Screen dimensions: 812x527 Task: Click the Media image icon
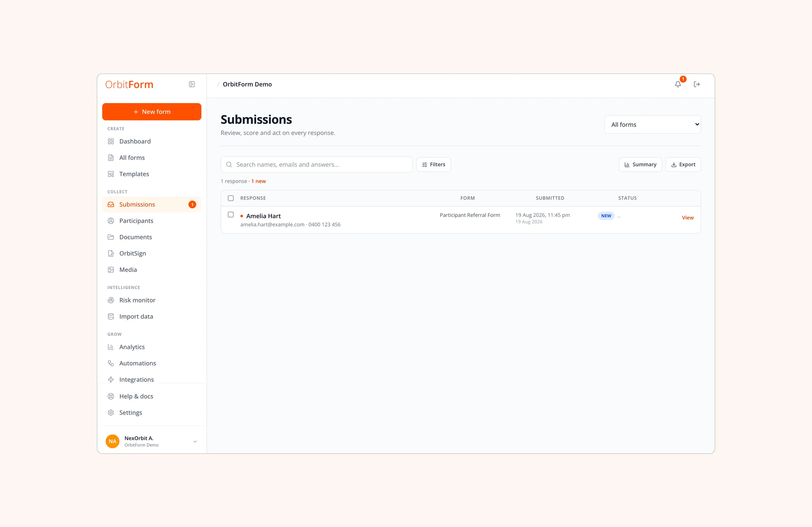(111, 270)
